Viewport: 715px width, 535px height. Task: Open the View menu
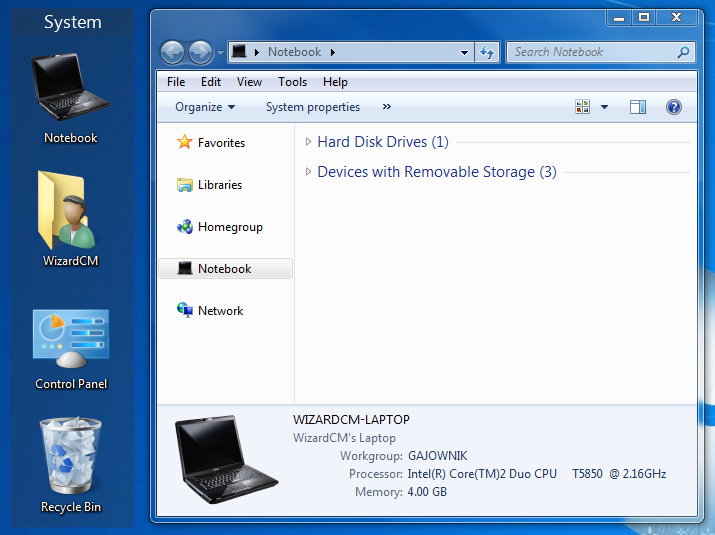coord(249,82)
